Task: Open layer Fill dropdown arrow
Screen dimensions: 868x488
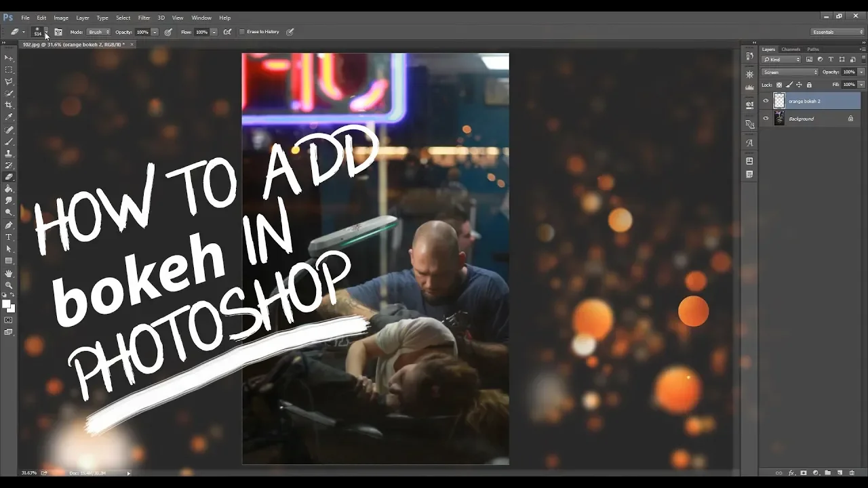Action: click(861, 85)
